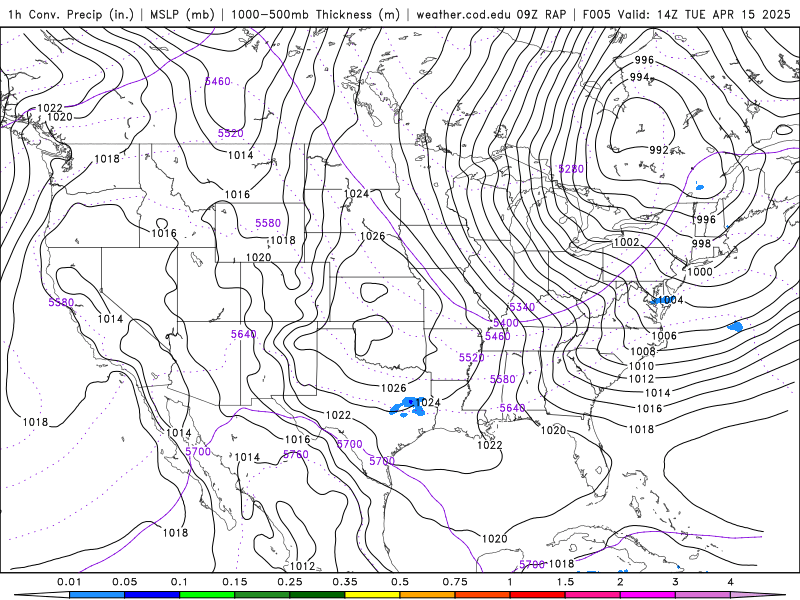Pick the red 1–1.5 legend swatch
The image size is (800, 600).
point(538,595)
